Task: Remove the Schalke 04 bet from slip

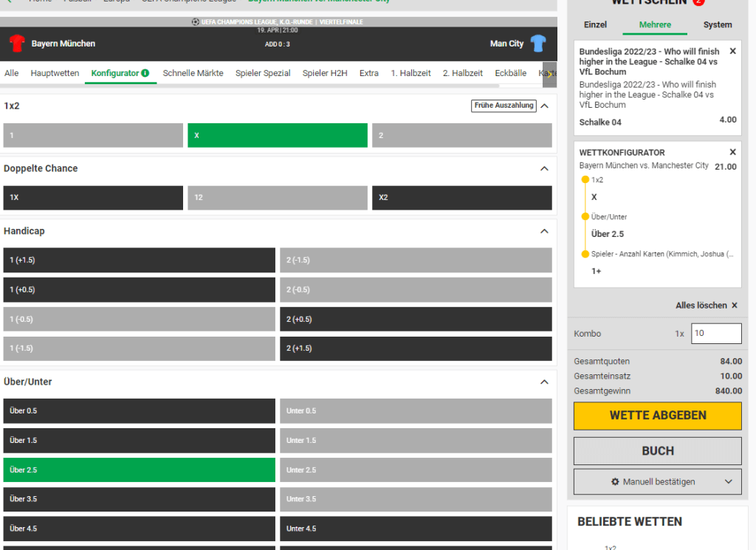Action: [x=733, y=51]
